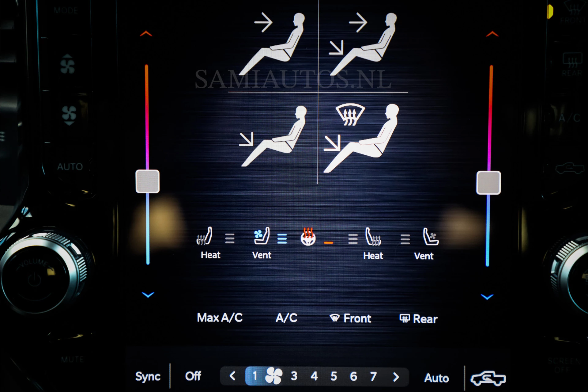Toggle the air recirculation car icon
Image resolution: width=588 pixels, height=392 pixels.
[x=488, y=378]
